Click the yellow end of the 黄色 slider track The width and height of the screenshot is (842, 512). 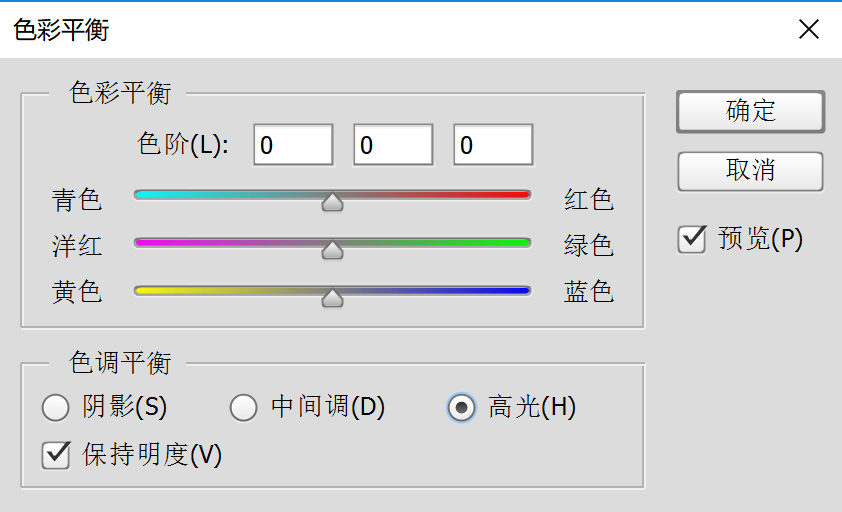[x=140, y=290]
